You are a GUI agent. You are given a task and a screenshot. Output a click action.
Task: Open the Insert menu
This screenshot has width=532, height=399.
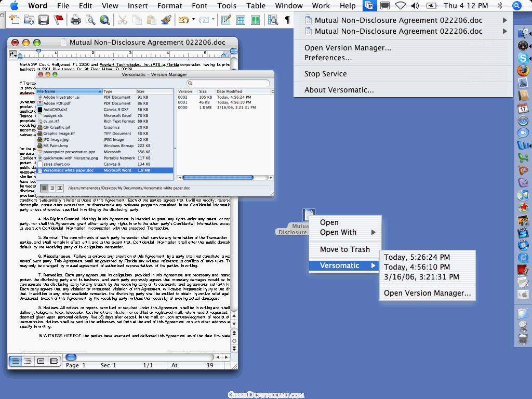tap(137, 5)
